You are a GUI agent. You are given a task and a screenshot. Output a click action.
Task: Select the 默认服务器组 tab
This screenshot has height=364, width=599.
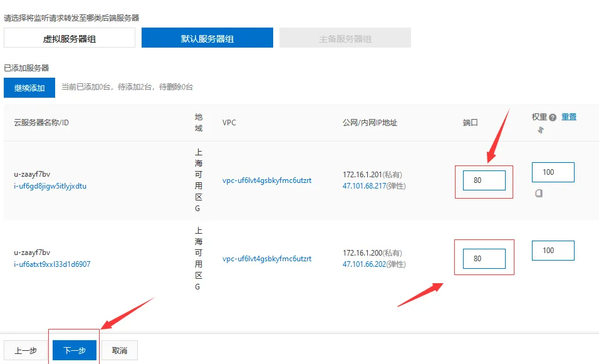(207, 38)
